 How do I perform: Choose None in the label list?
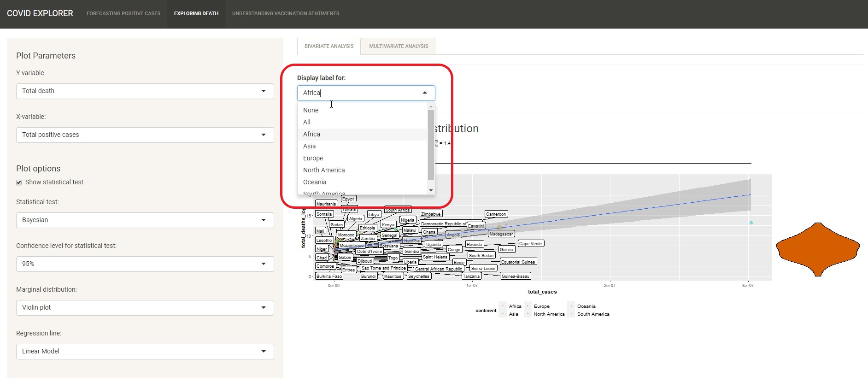click(311, 110)
